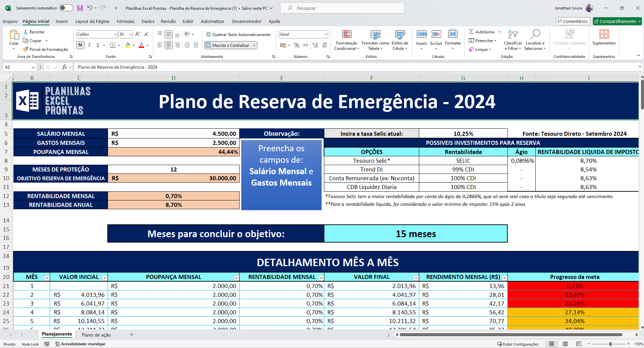Open Estilos de Célula gallery
Viewport: 644px width, 348px height.
399,40
